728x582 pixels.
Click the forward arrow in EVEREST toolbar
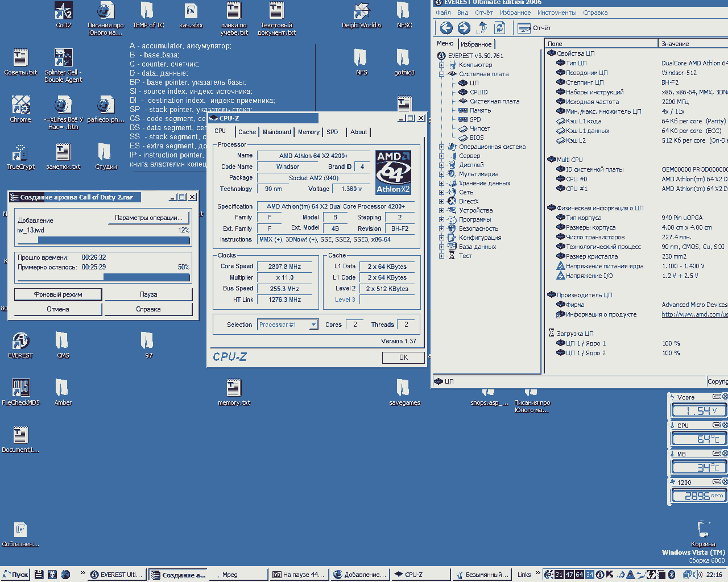click(464, 28)
